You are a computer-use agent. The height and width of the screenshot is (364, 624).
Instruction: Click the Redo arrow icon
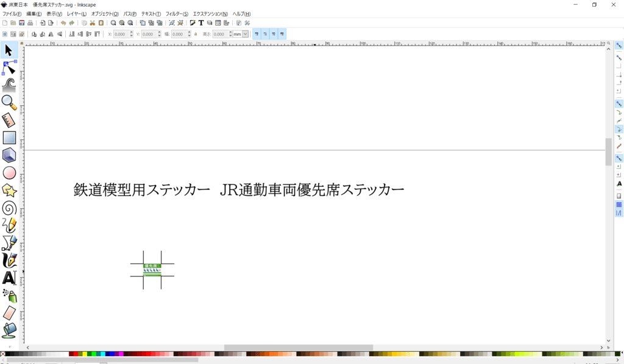(72, 23)
